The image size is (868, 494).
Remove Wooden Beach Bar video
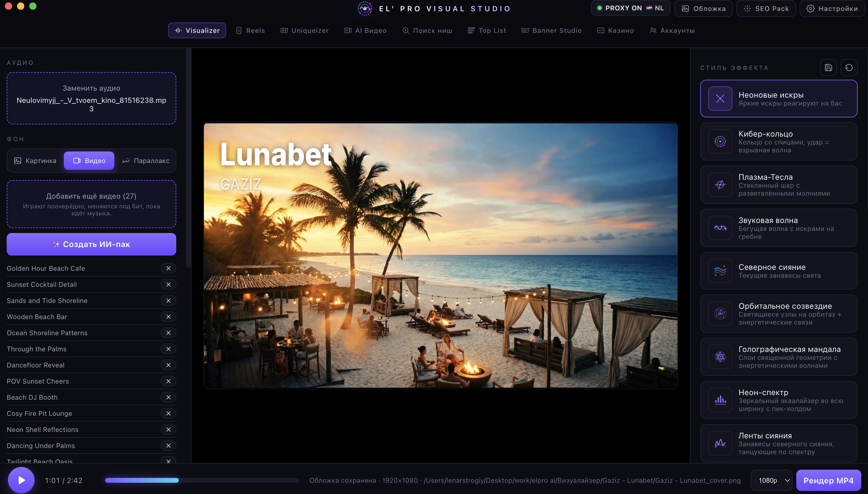[x=168, y=317]
